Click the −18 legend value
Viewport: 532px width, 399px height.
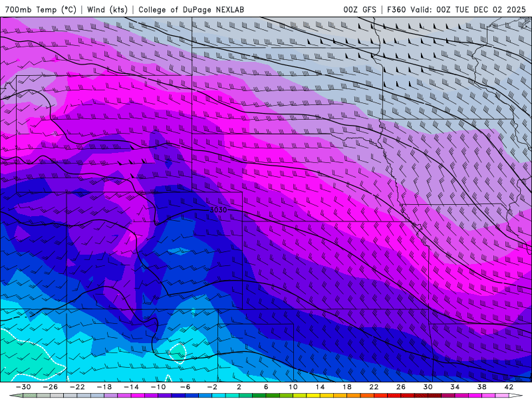click(104, 387)
